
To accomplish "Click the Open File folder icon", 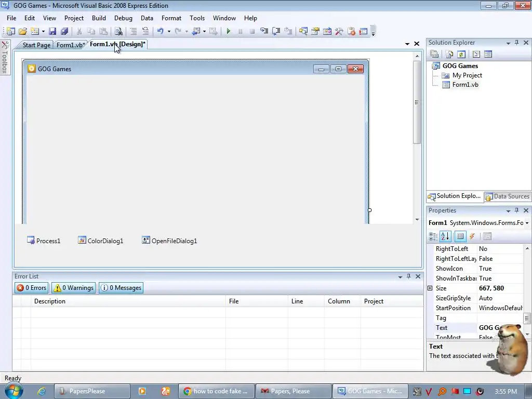I will pos(23,31).
